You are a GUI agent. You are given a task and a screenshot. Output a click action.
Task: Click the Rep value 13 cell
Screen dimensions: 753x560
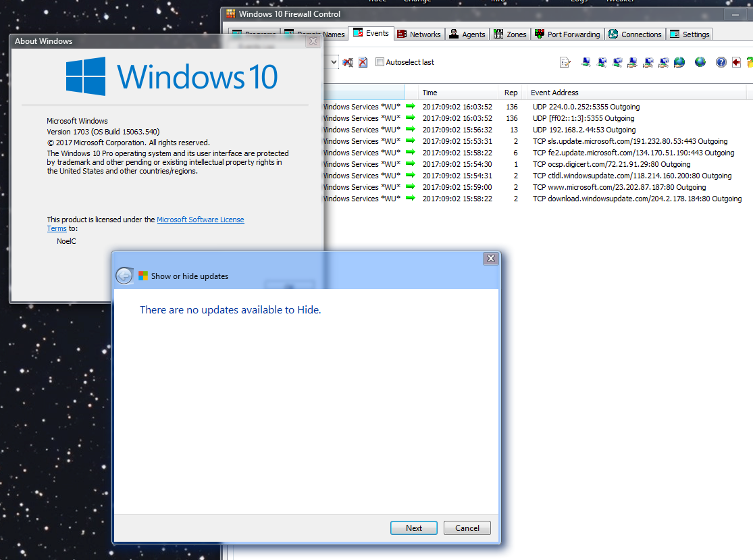[514, 130]
